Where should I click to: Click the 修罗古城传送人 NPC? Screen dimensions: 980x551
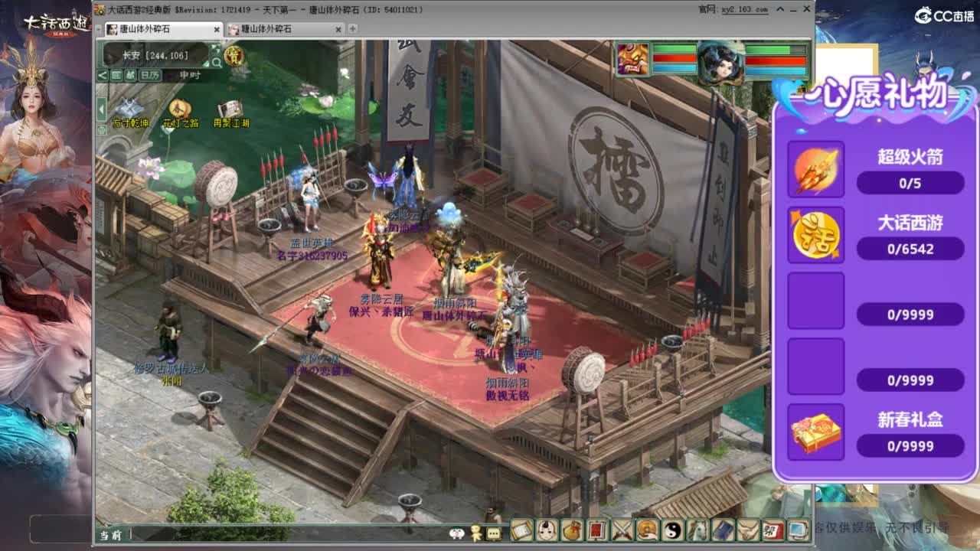[x=168, y=331]
